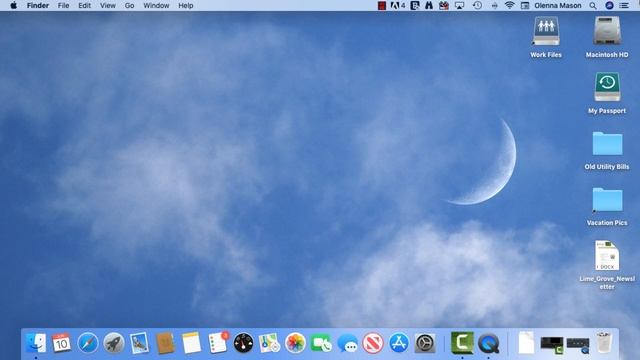Open the Calendar app in the Dock
Viewport: 640px width, 360px height.
coord(61,342)
